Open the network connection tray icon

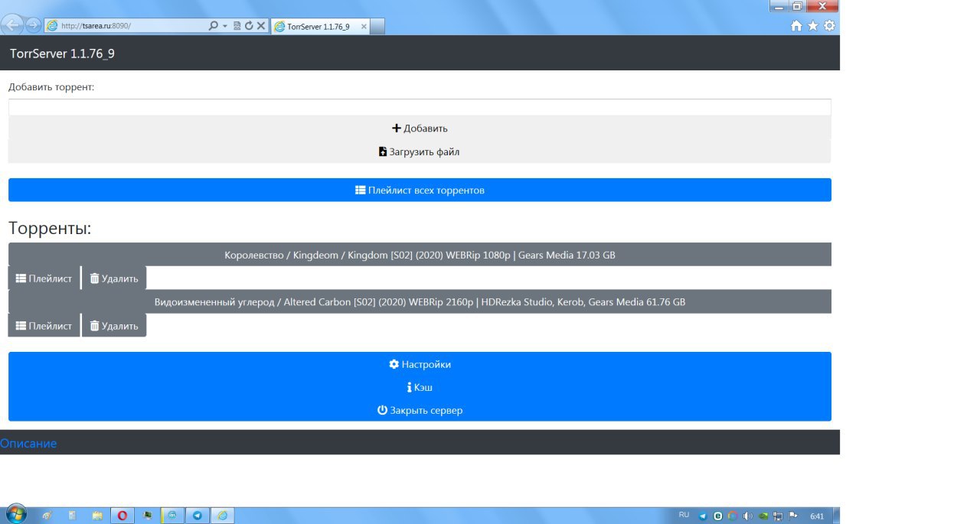click(x=778, y=516)
